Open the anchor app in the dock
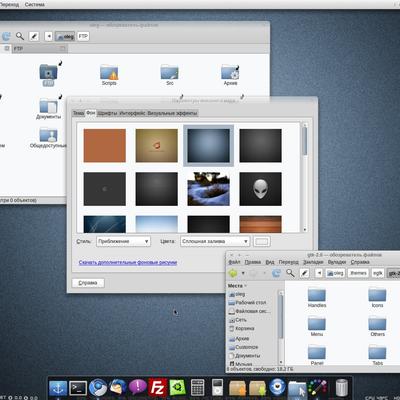The height and width of the screenshot is (400, 400). click(x=58, y=388)
